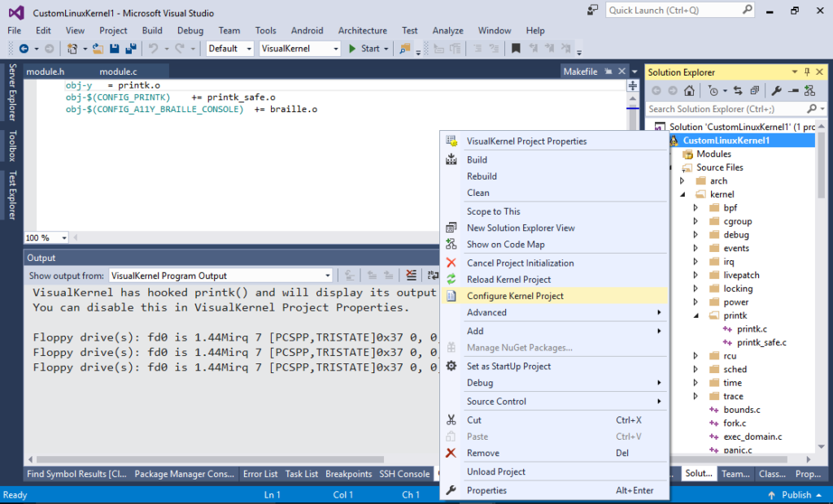This screenshot has height=504, width=833.
Task: Click the green Start debugging button
Action: pos(352,47)
